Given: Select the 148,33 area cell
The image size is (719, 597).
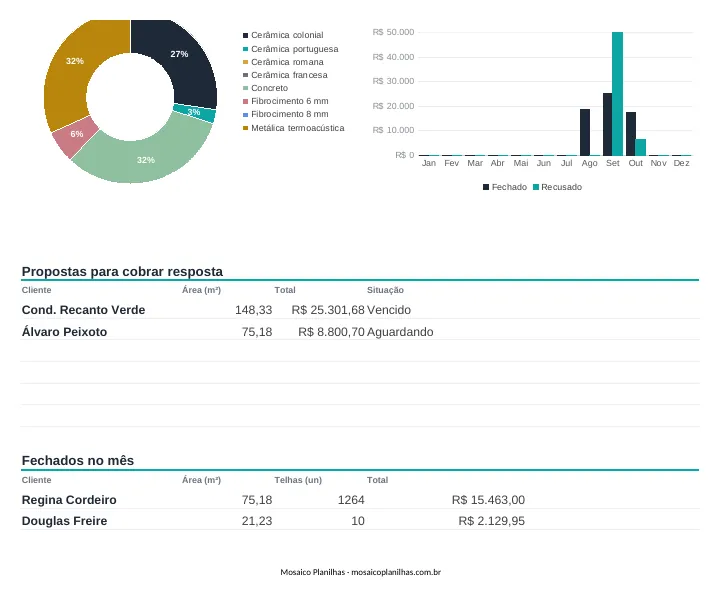Looking at the screenshot, I should pyautogui.click(x=254, y=310).
